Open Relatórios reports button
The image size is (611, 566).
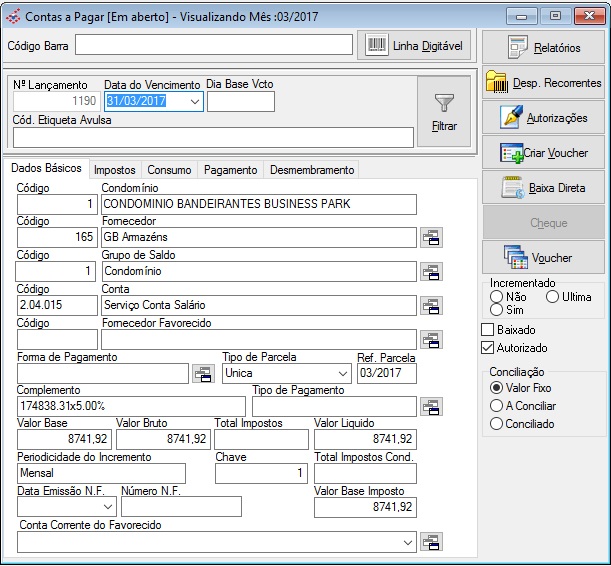pyautogui.click(x=543, y=47)
